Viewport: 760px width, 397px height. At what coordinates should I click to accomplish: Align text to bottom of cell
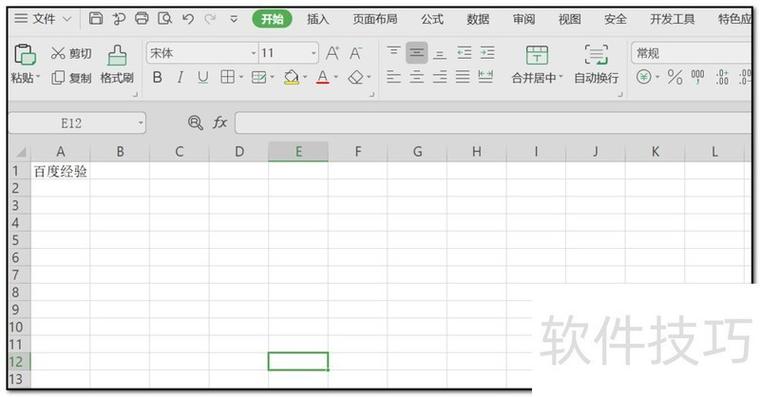440,53
